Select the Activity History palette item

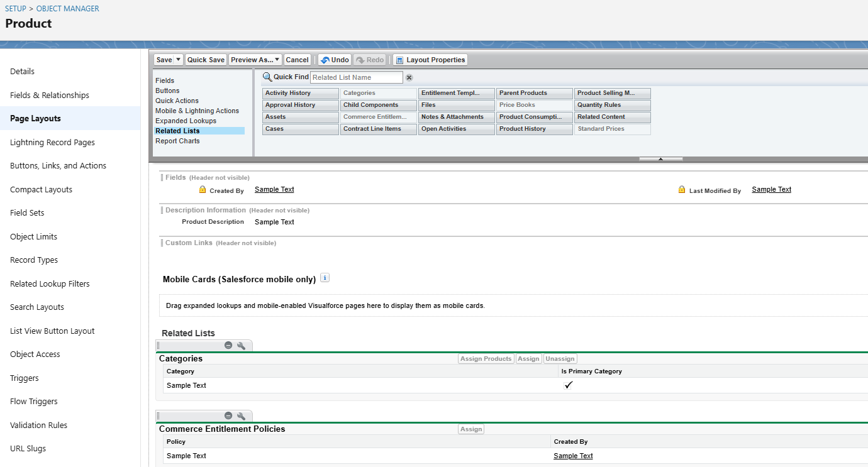tap(300, 93)
